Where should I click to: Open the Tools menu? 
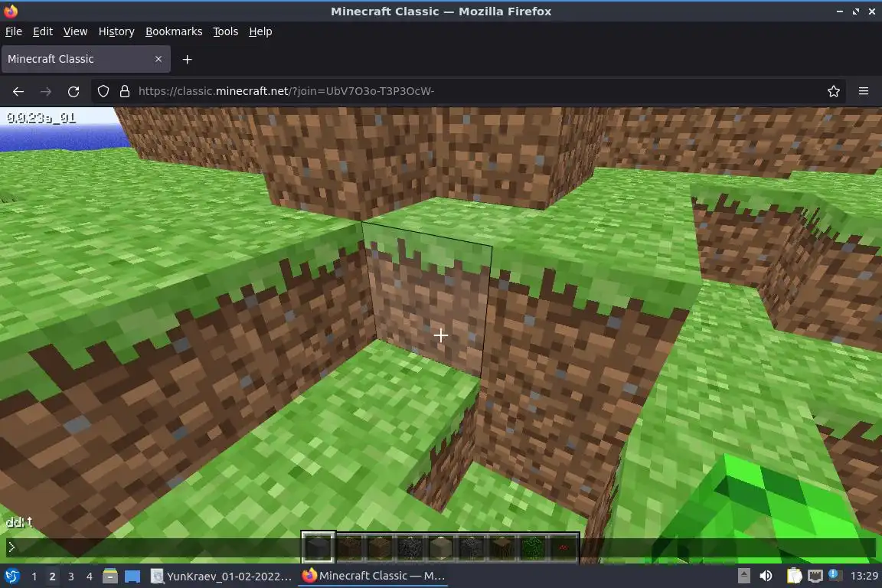[x=226, y=31]
